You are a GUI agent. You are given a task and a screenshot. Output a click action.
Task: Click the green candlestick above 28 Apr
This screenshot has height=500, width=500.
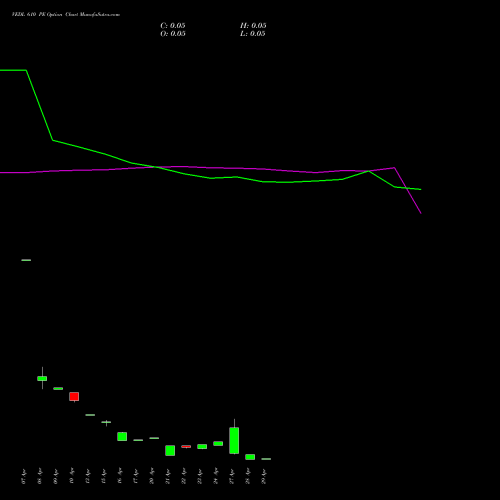[250, 457]
